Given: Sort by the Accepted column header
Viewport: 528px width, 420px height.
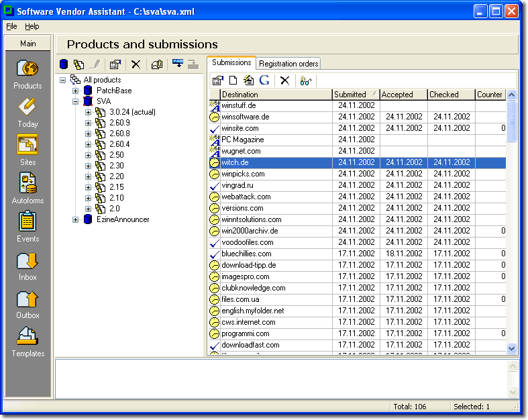Looking at the screenshot, I should pos(404,95).
